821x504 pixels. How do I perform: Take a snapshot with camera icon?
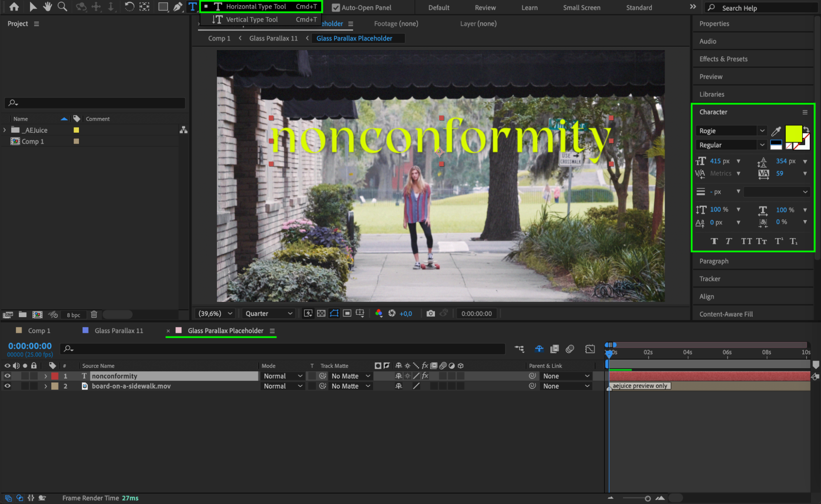[430, 313]
